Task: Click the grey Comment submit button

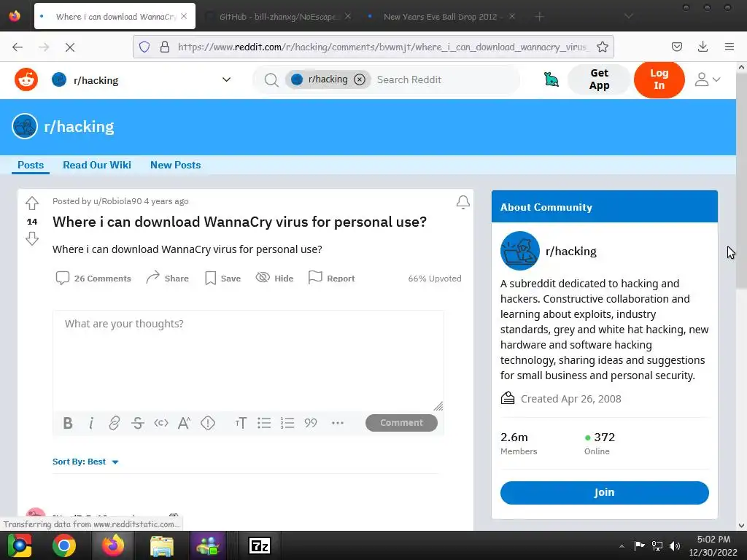Action: (401, 423)
